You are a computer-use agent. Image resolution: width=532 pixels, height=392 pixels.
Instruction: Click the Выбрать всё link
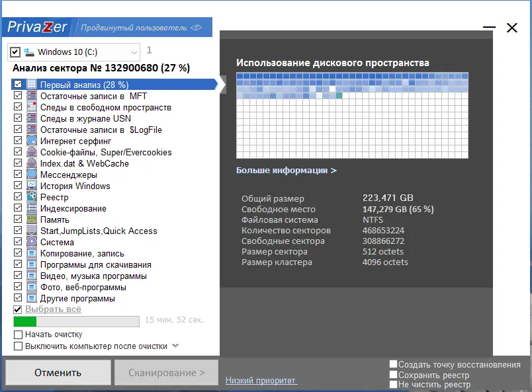coord(54,309)
